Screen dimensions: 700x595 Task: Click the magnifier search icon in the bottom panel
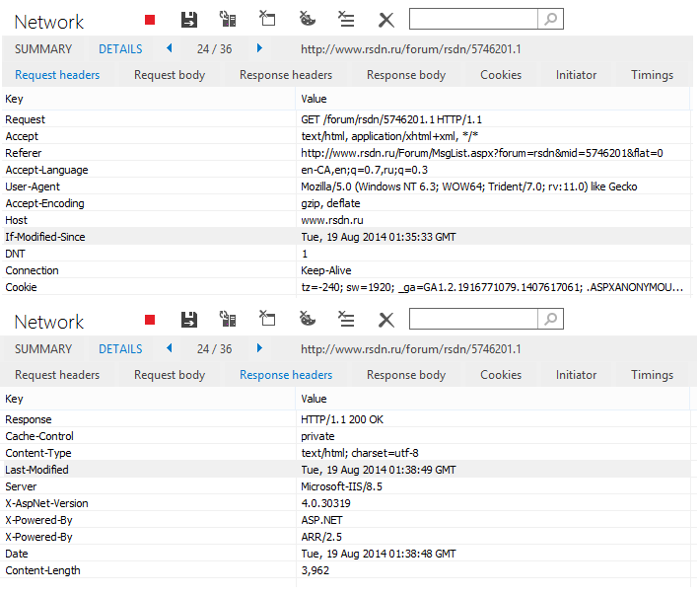[551, 319]
